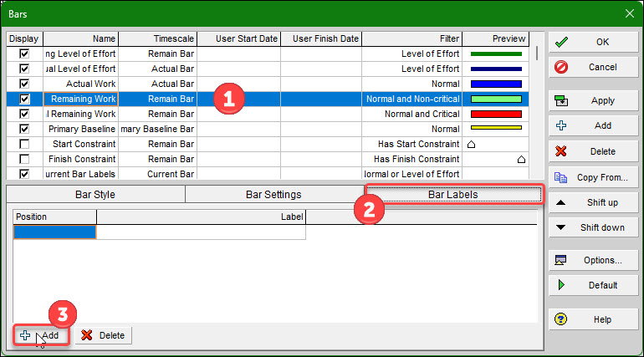Click the Apply icon in the right panel

click(561, 100)
